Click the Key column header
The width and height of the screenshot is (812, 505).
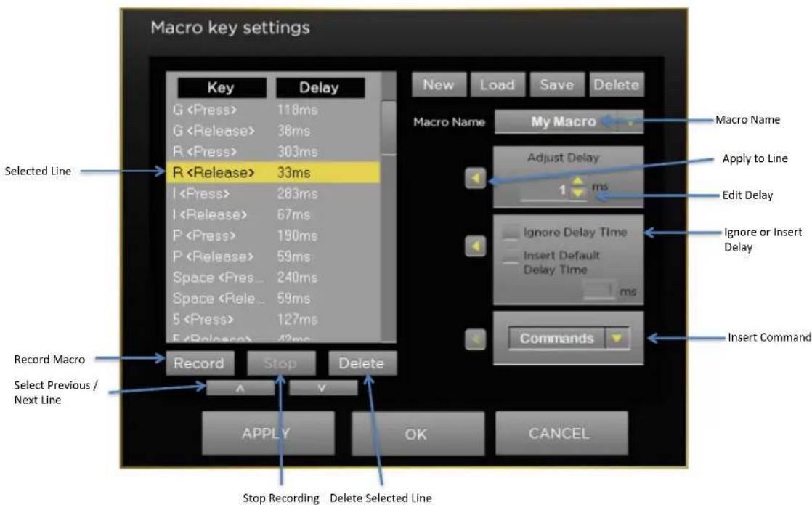tap(222, 87)
